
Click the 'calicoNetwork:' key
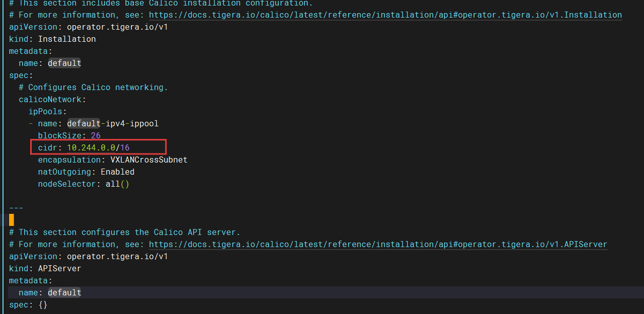(x=52, y=99)
